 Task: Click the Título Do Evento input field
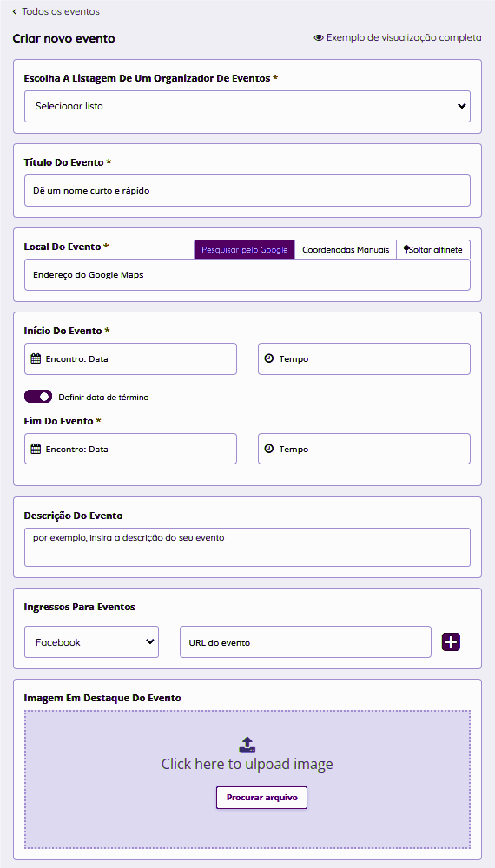click(x=247, y=190)
